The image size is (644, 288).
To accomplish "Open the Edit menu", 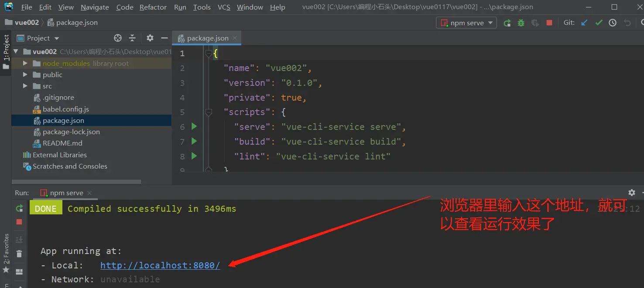I will tap(45, 7).
